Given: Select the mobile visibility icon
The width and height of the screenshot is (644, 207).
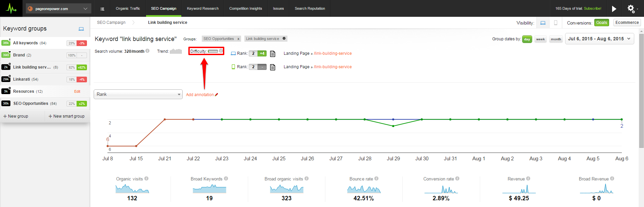Looking at the screenshot, I should [556, 23].
